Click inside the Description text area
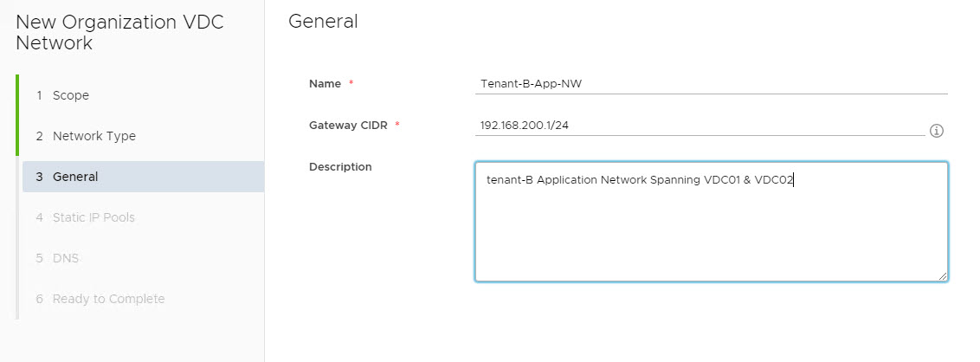 [x=711, y=229]
